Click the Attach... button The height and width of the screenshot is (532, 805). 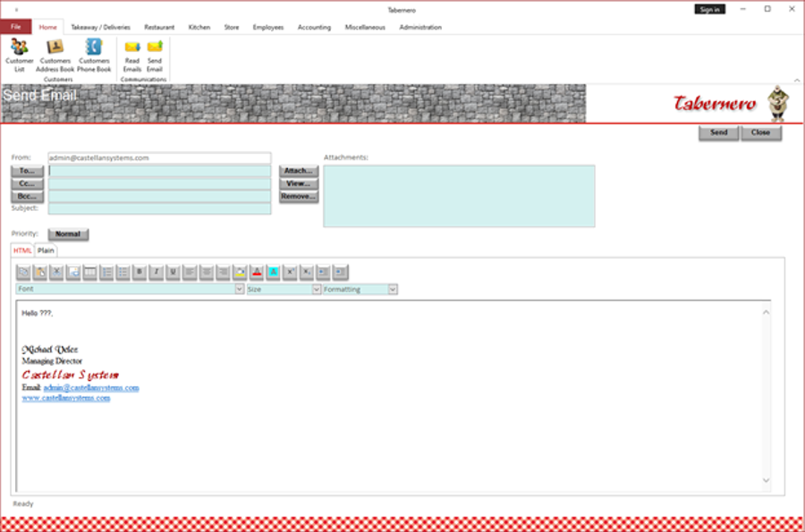pos(298,170)
